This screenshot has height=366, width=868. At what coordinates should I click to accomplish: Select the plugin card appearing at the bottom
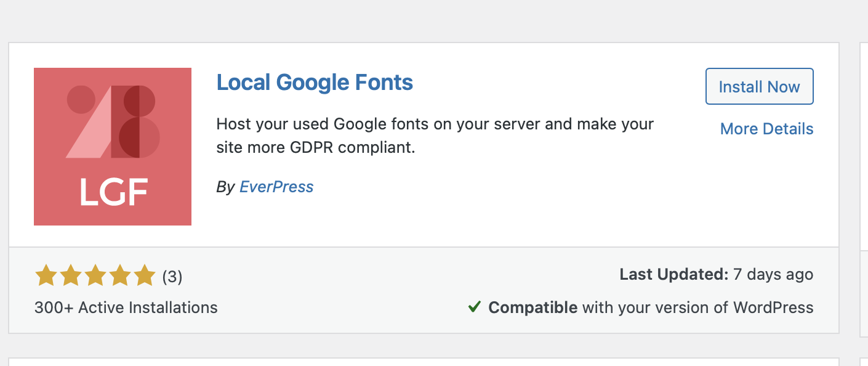click(x=425, y=360)
